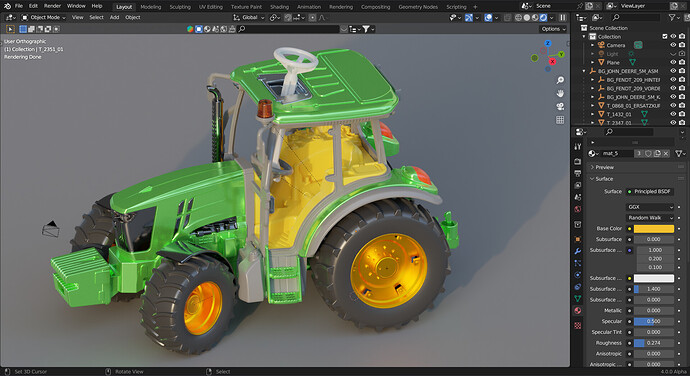Open the viewport Select menu button
The image size is (690, 376).
[96, 18]
